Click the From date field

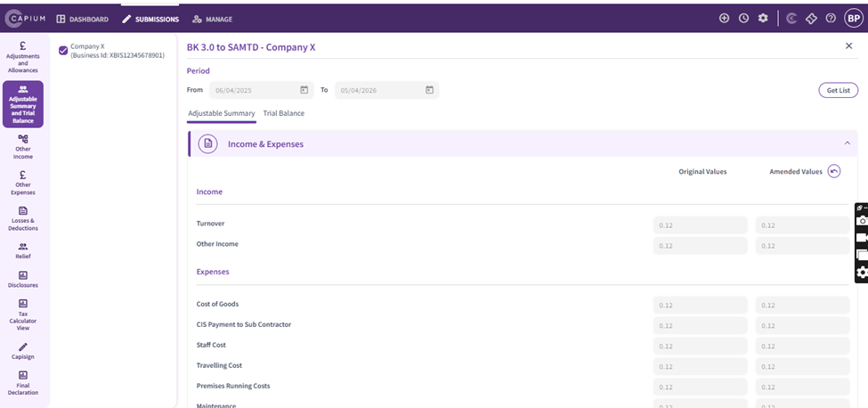coord(261,90)
